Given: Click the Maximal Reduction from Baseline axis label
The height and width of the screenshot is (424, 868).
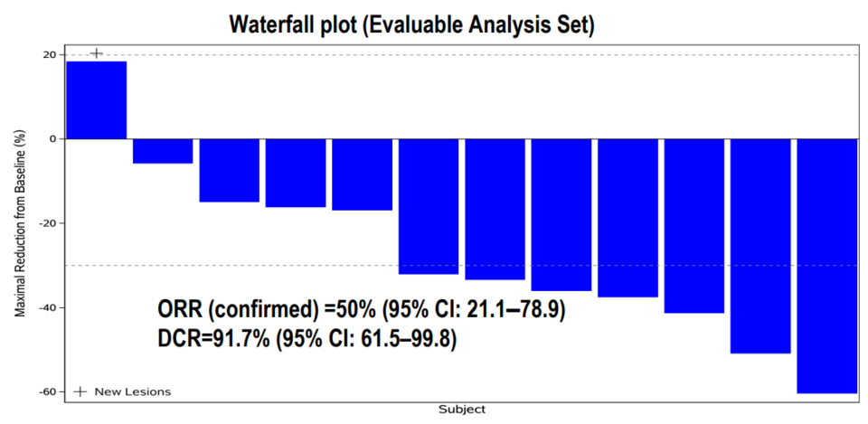Looking at the screenshot, I should (20, 222).
